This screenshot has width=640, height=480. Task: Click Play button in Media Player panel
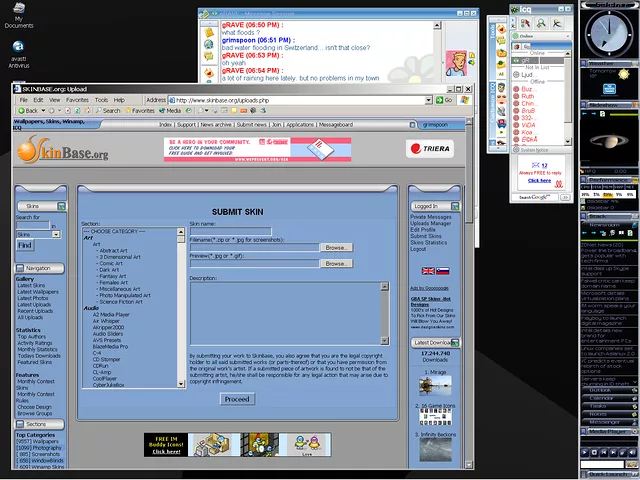tap(584, 452)
